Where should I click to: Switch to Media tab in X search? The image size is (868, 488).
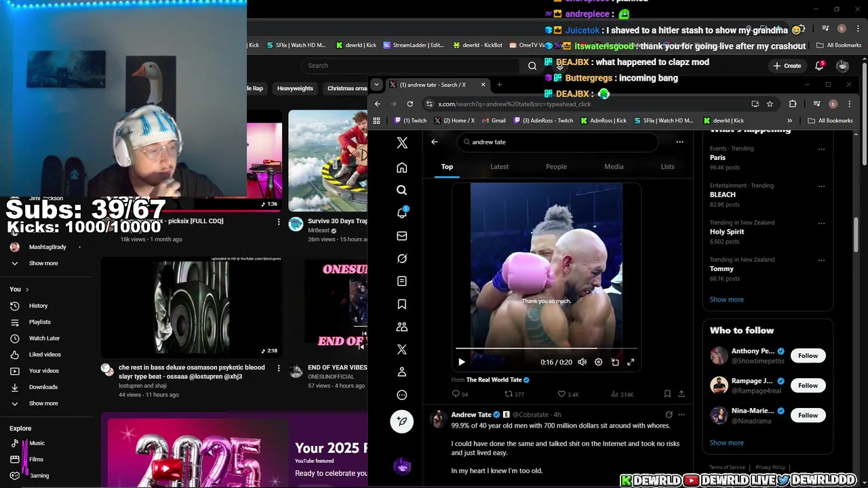click(614, 167)
